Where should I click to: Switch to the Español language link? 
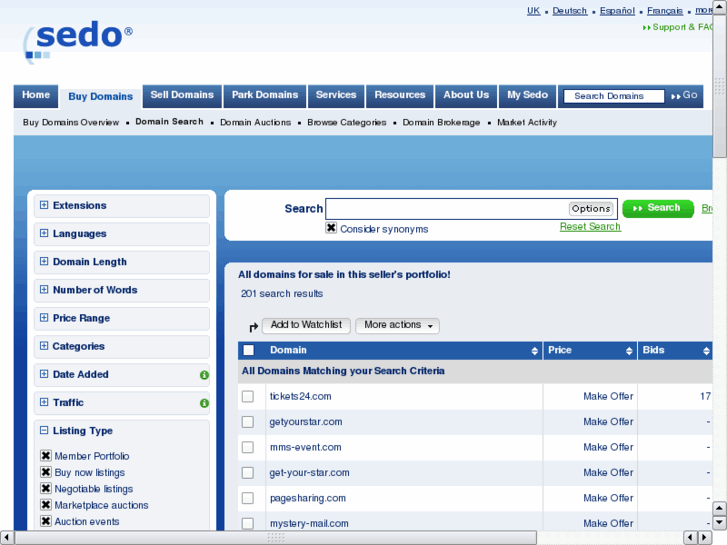coord(617,11)
